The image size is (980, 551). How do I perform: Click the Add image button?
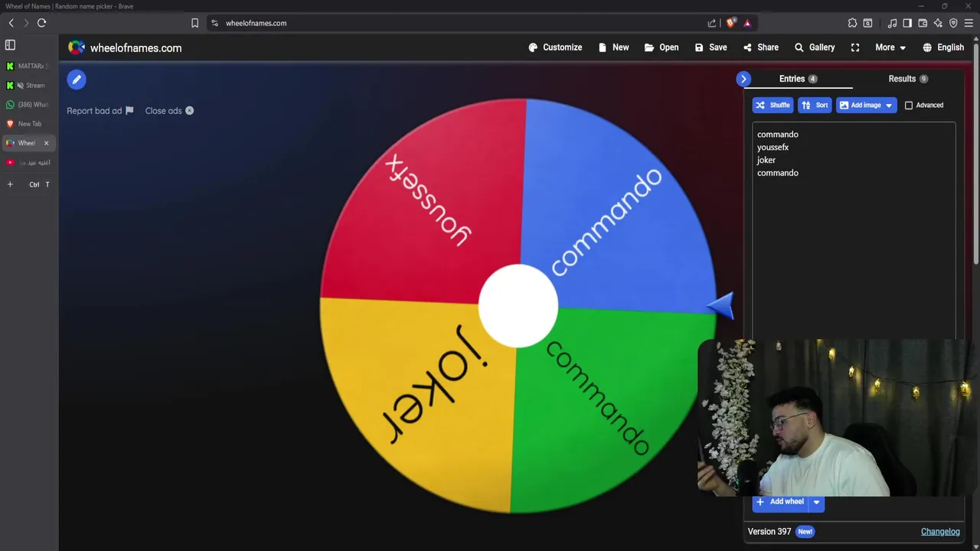[859, 105]
